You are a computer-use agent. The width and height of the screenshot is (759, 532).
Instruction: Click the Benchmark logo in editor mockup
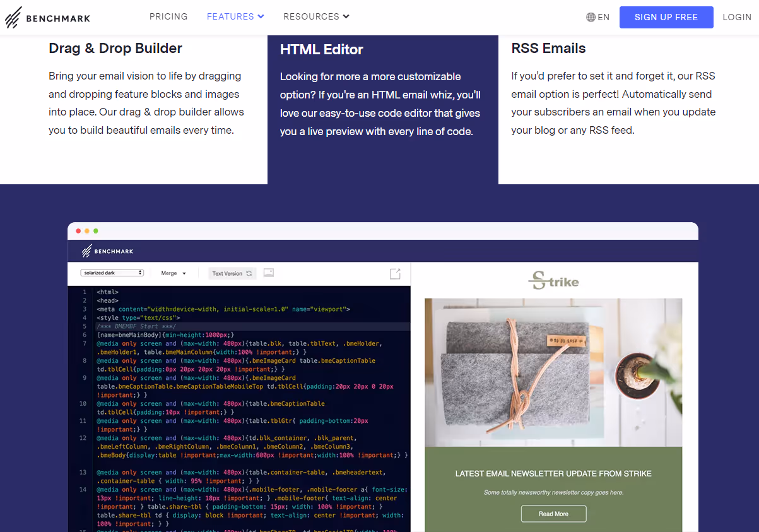click(x=107, y=251)
